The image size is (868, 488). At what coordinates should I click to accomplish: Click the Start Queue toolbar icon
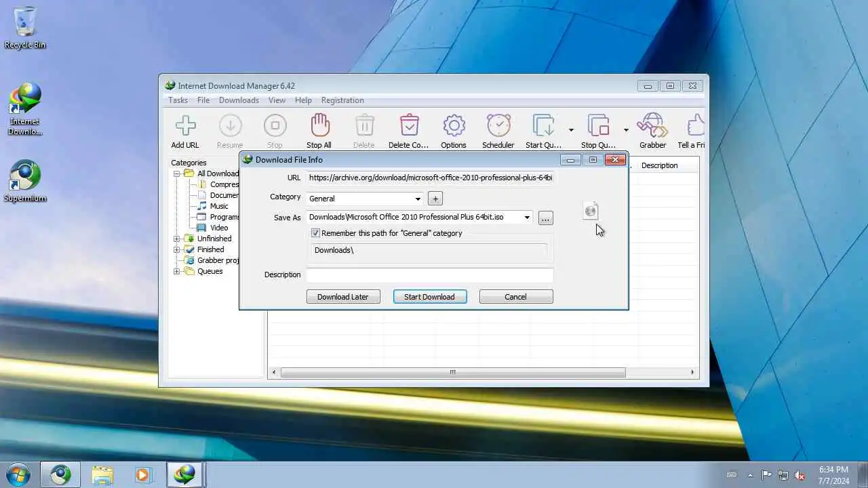543,125
